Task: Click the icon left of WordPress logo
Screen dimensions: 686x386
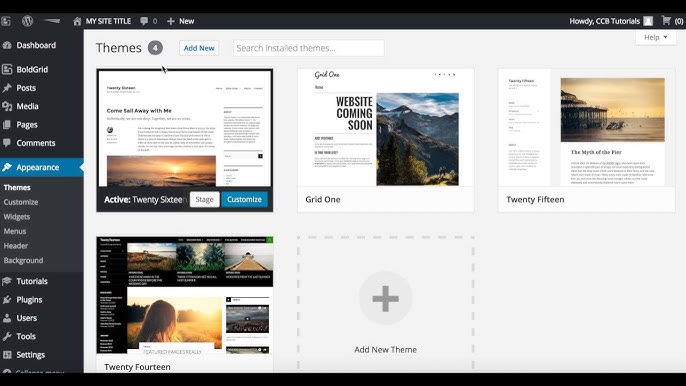Action: [x=6, y=21]
